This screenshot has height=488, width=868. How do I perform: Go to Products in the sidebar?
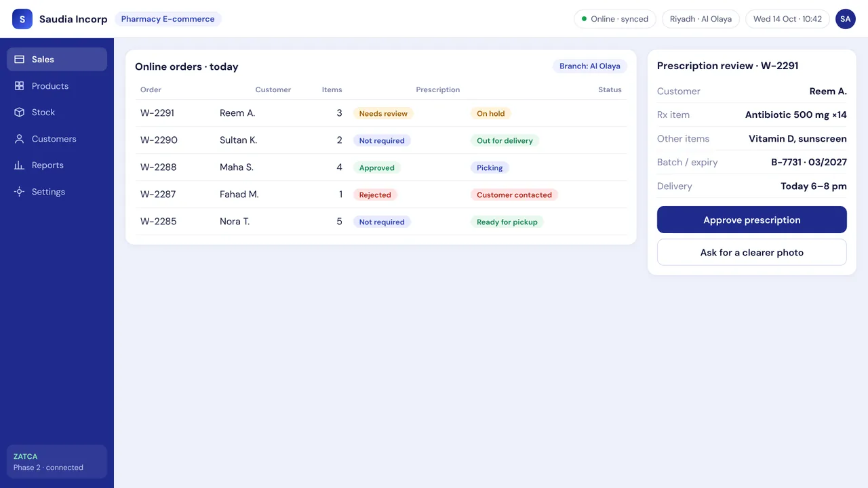coord(57,86)
